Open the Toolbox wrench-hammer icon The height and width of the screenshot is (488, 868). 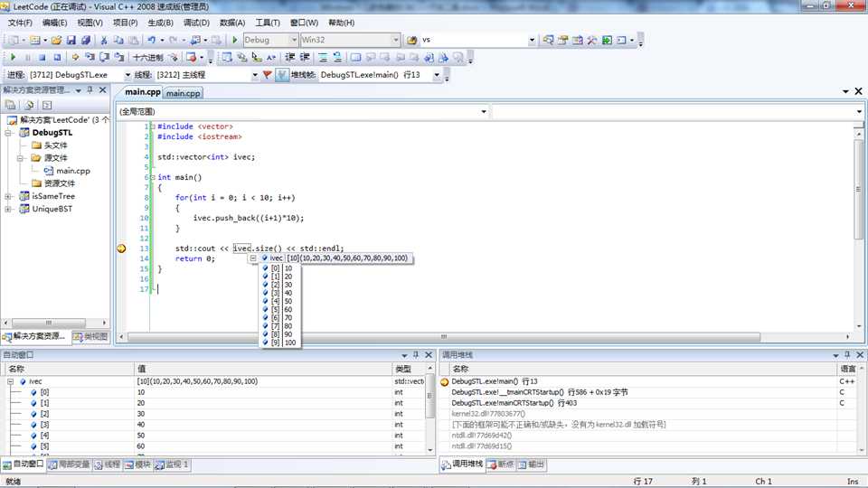coord(591,40)
